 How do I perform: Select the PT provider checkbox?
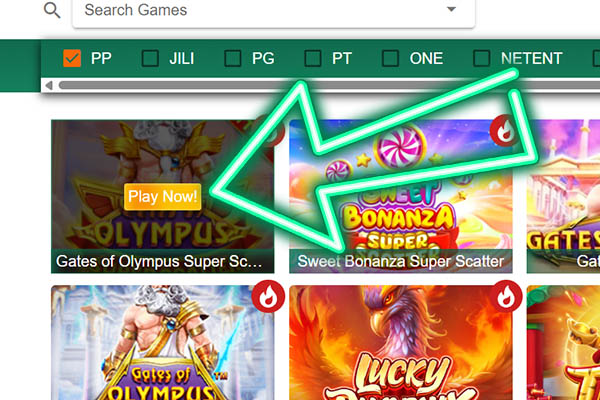(x=313, y=59)
